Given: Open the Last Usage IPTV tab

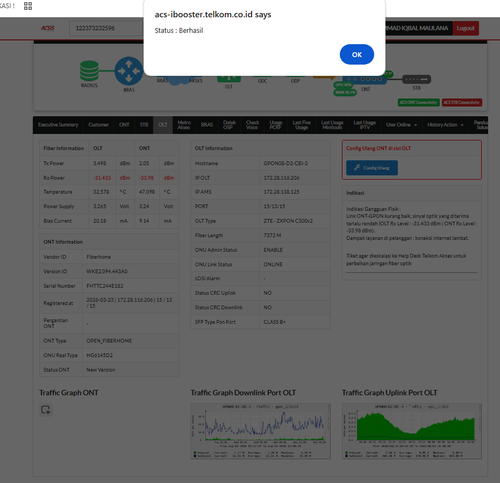Looking at the screenshot, I should (365, 125).
